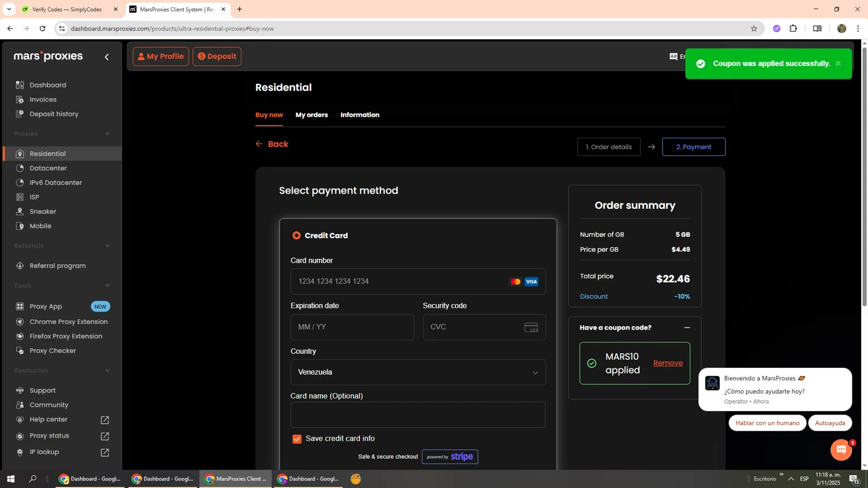This screenshot has height=488, width=868.
Task: Open a new browser tab
Action: [x=240, y=9]
